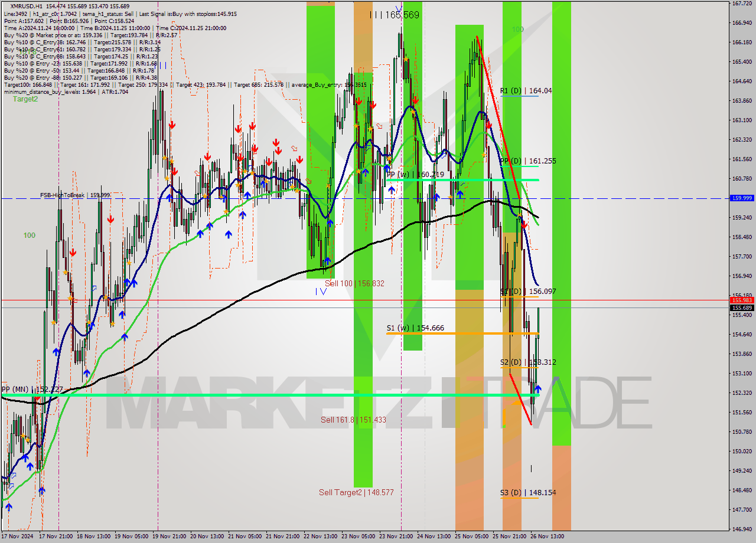Click the Sell 161.8 | 151.433 label
Image resolution: width=756 pixels, height=543 pixels.
[353, 420]
